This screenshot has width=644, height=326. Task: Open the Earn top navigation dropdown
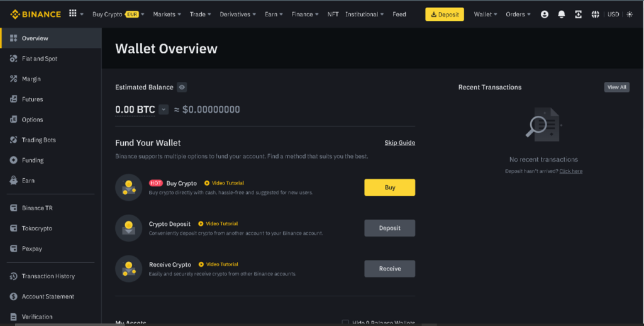(274, 14)
